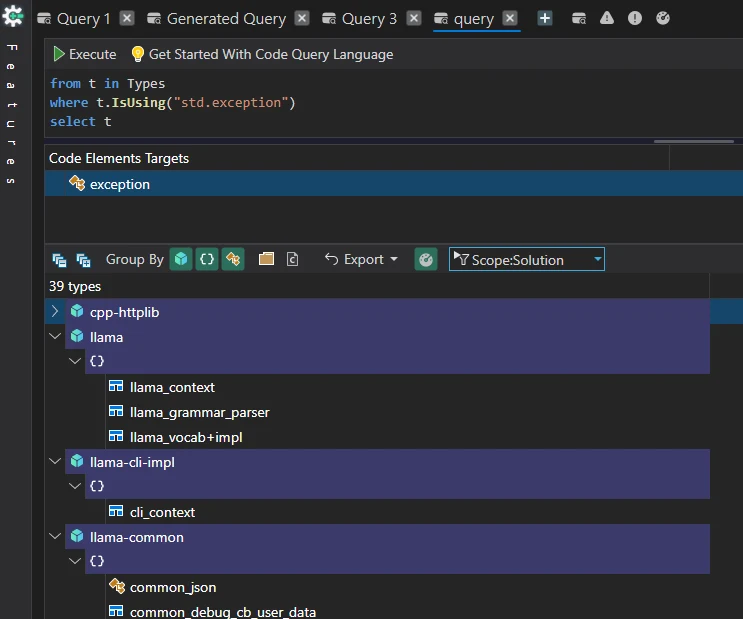Open the Export dropdown menu

point(361,259)
